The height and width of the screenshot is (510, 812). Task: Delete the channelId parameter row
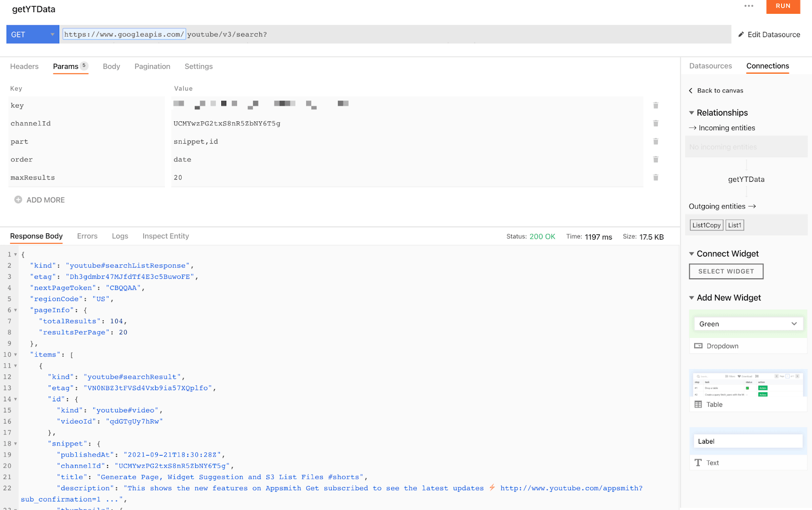656,123
